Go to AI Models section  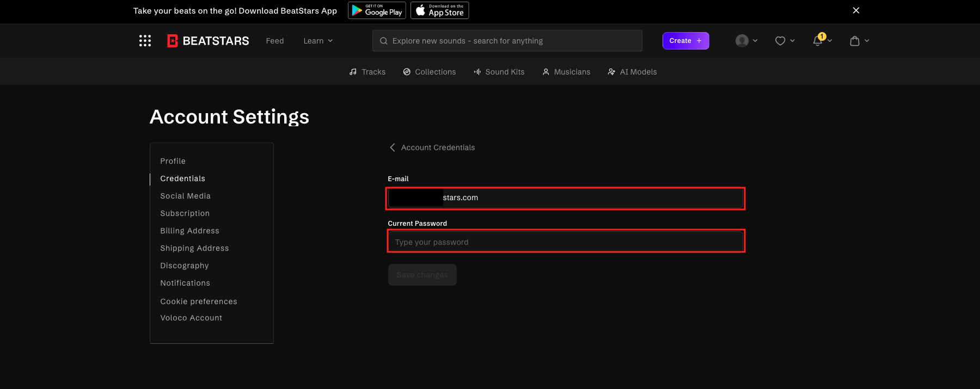tap(632, 72)
